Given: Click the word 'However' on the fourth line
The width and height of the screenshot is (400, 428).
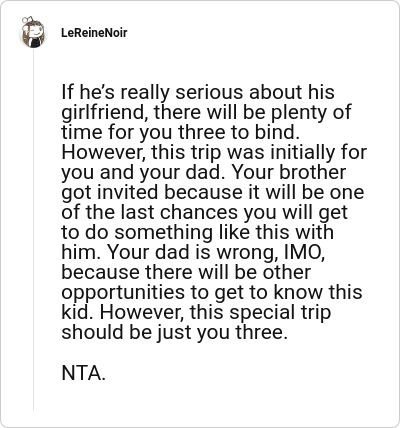Looking at the screenshot, I should pyautogui.click(x=103, y=152).
